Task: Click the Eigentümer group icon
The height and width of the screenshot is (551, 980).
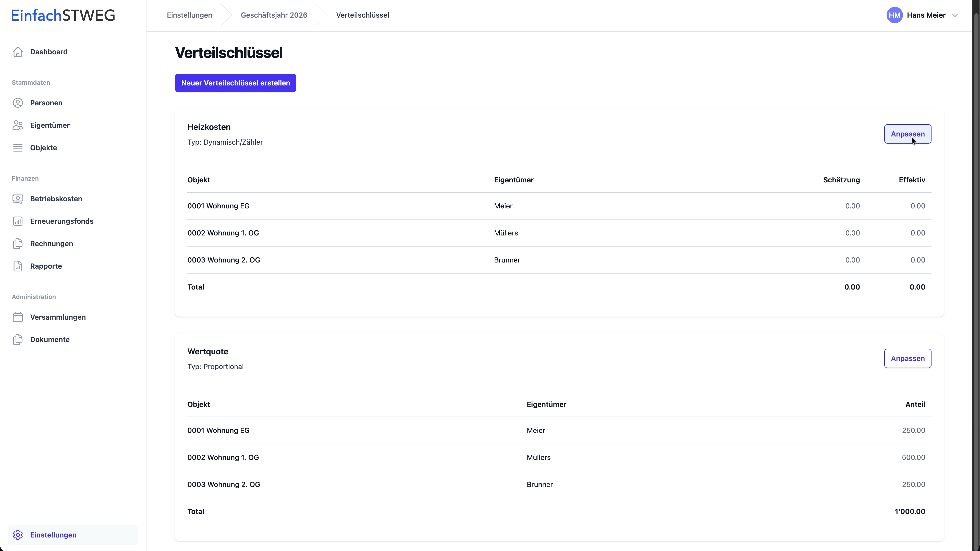Action: click(x=18, y=125)
